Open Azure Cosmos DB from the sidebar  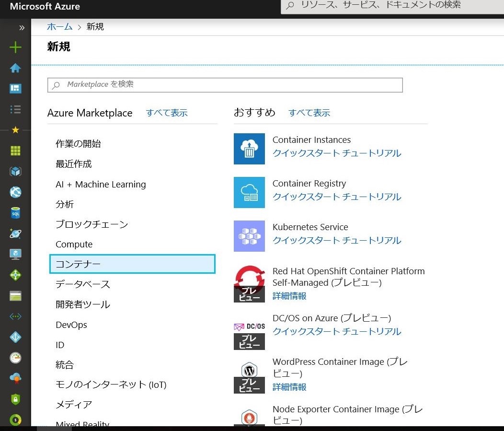click(x=15, y=233)
